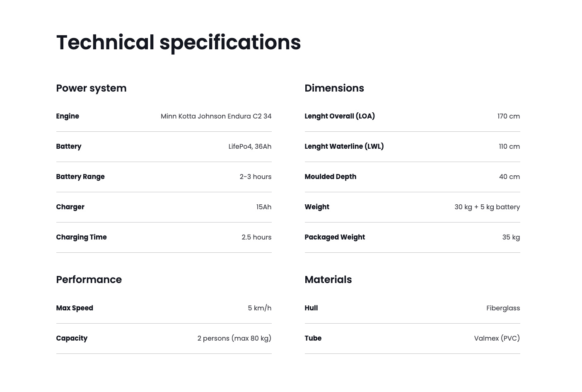
Task: Click the Lenght Overall (LOA) label
Action: click(339, 116)
